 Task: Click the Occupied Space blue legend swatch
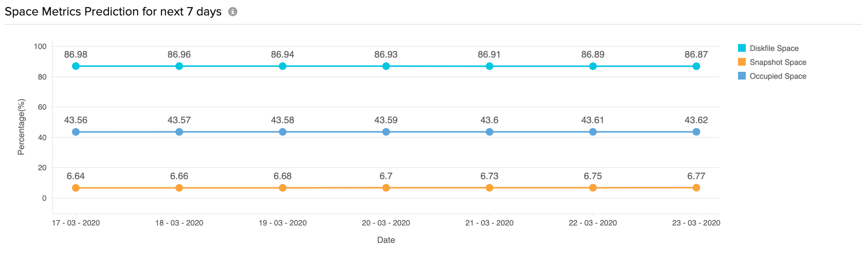[x=742, y=76]
